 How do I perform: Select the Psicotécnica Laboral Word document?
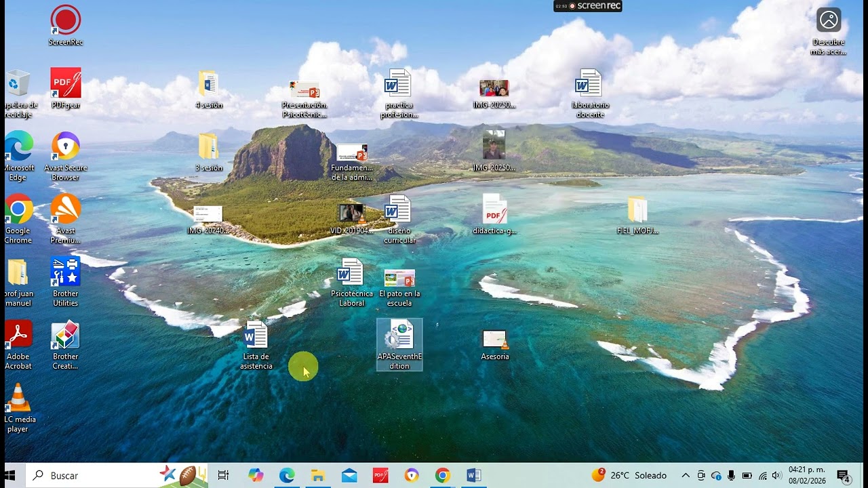click(x=352, y=282)
